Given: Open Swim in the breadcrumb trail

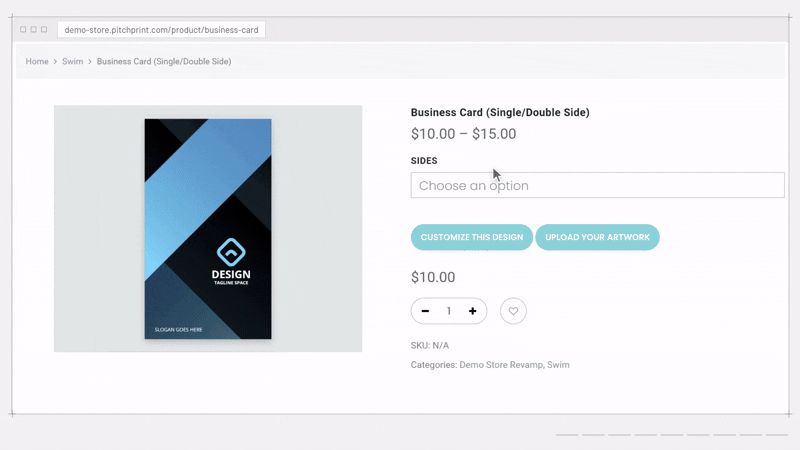Looking at the screenshot, I should [72, 61].
